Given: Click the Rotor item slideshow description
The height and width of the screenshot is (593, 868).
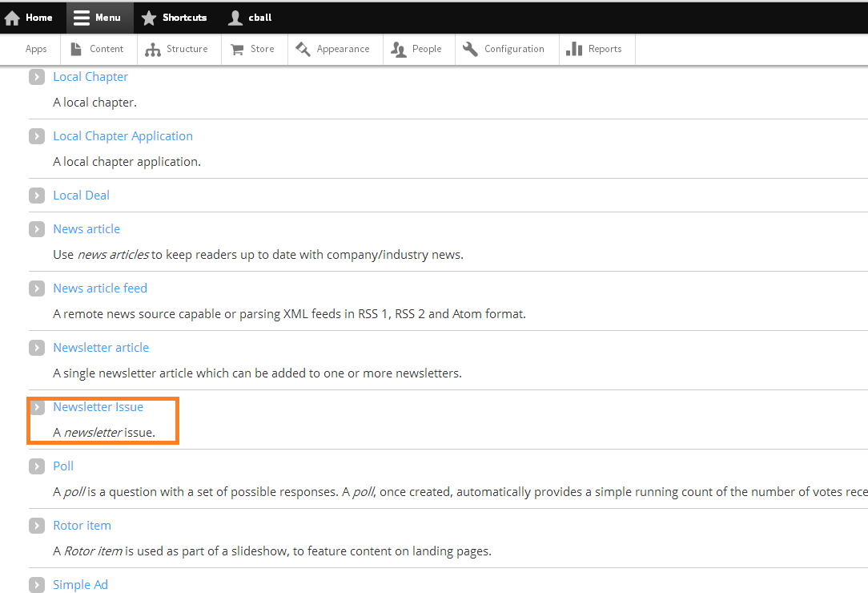Looking at the screenshot, I should point(272,551).
